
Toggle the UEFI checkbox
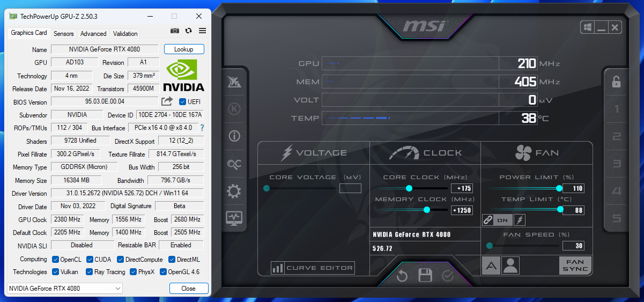pyautogui.click(x=182, y=101)
